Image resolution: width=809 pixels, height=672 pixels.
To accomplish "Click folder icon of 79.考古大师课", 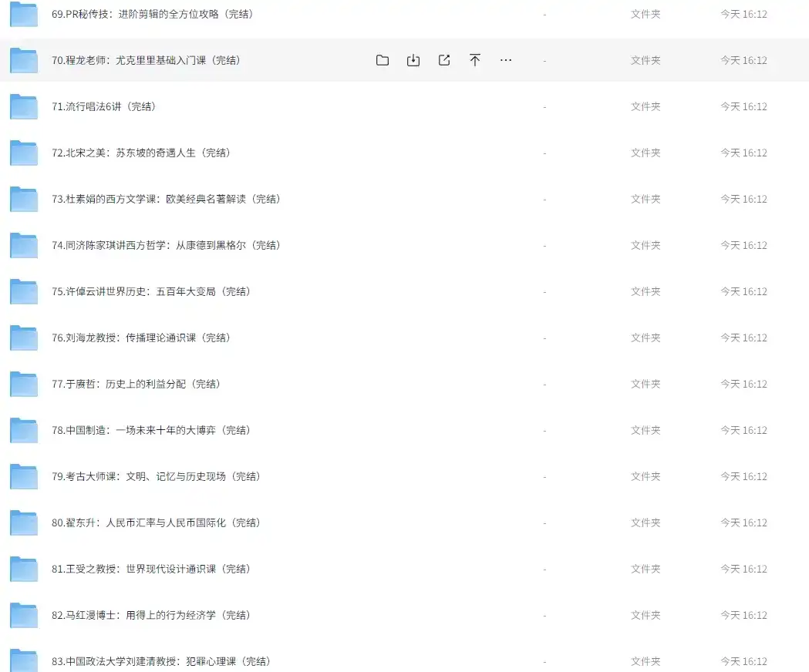I will 24,476.
